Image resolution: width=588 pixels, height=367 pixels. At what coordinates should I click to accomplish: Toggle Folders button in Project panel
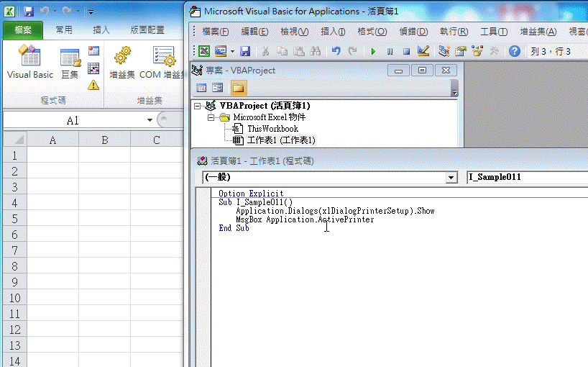coord(239,88)
